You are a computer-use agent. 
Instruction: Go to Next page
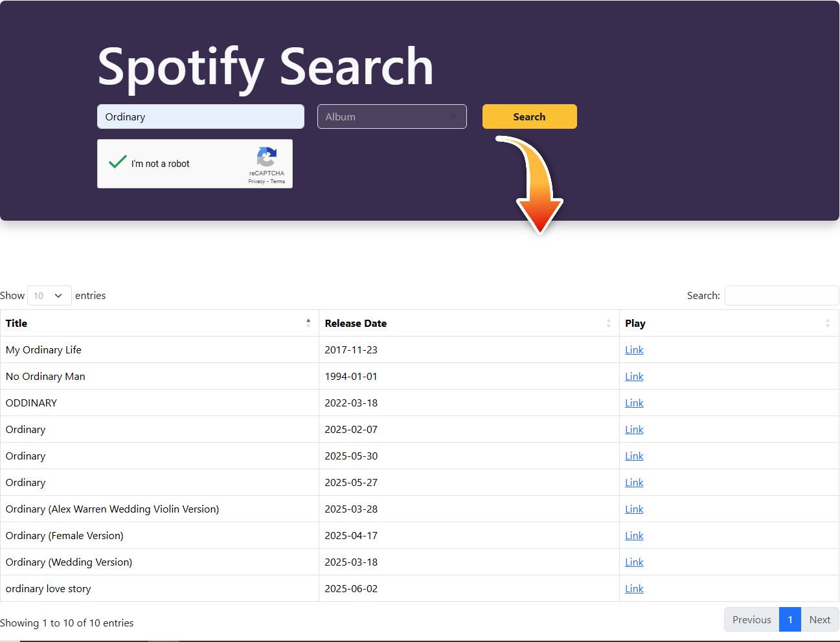(819, 619)
